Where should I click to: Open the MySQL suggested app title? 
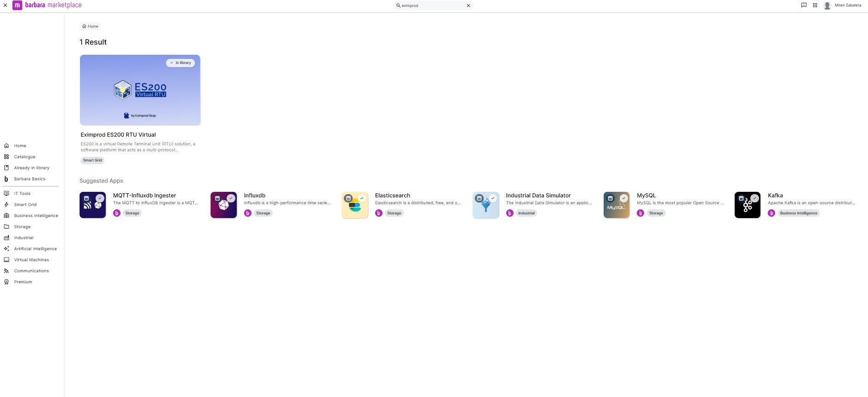pos(646,196)
